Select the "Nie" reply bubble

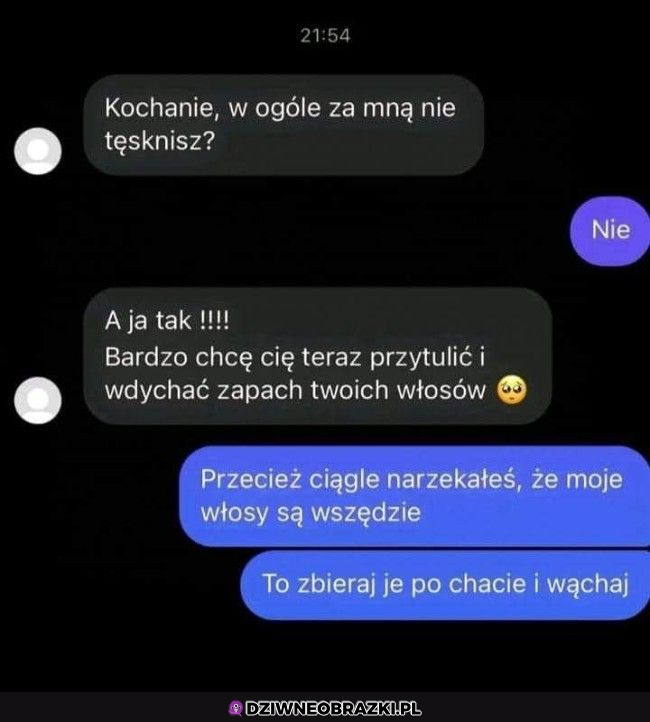tap(610, 231)
